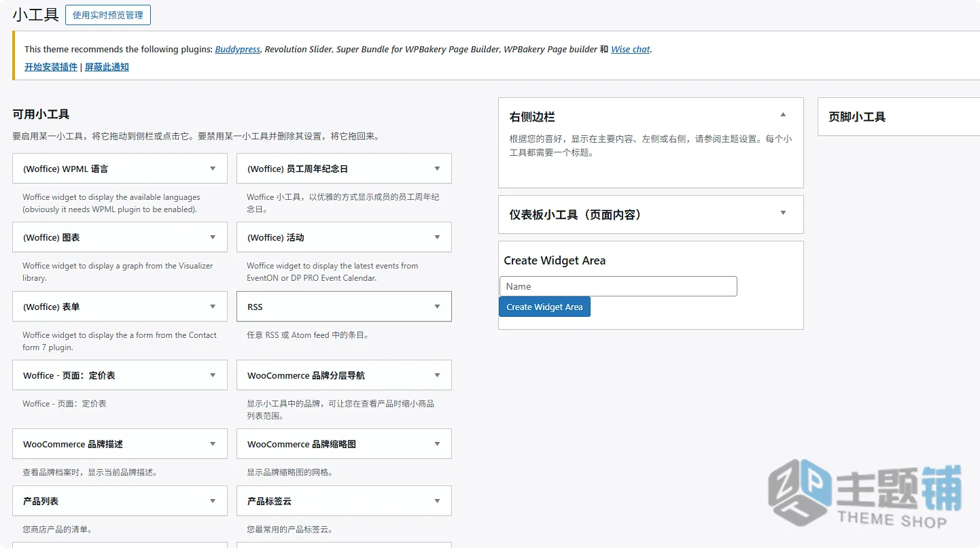Start installing plugins via 开始安装插件
The width and height of the screenshot is (980, 548).
point(51,67)
